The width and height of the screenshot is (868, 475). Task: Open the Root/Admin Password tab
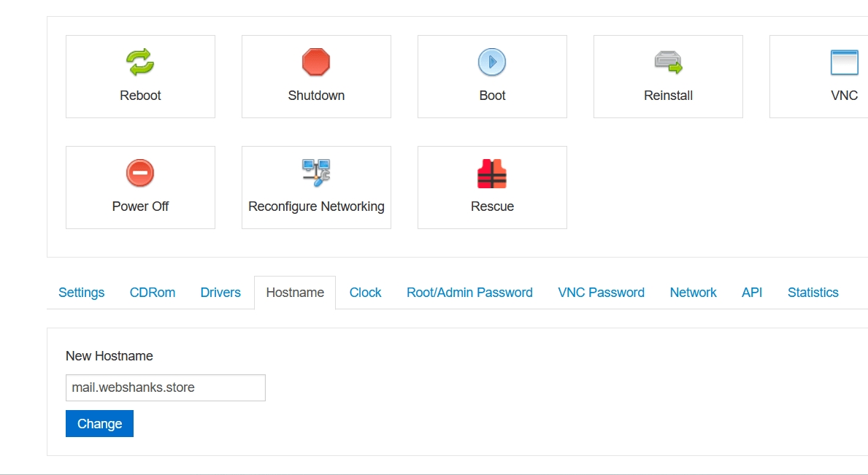tap(469, 293)
